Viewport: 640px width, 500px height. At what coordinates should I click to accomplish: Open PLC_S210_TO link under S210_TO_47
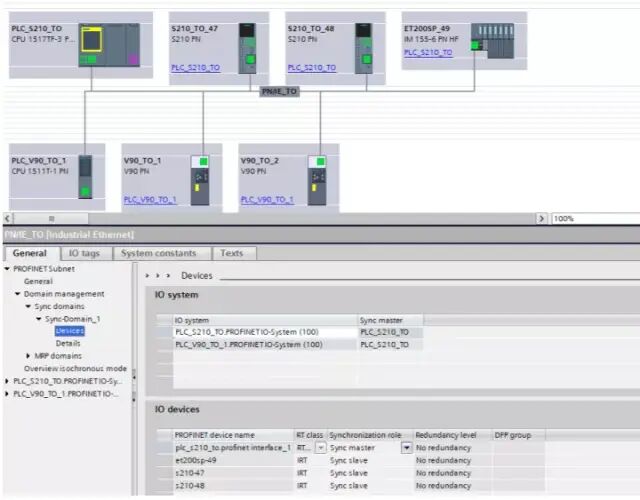196,68
